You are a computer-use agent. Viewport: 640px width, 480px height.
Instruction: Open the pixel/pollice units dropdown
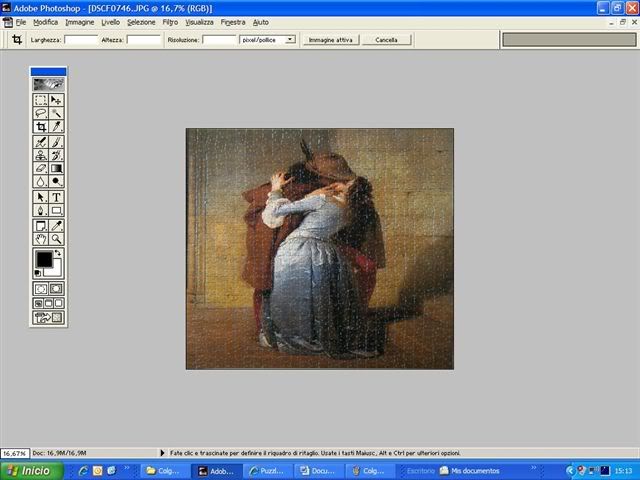click(x=290, y=40)
